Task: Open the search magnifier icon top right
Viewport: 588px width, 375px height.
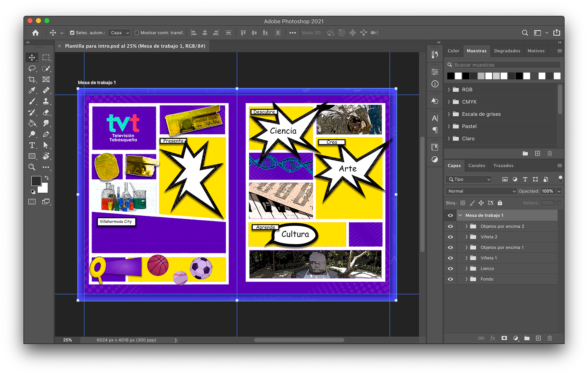Action: click(525, 33)
